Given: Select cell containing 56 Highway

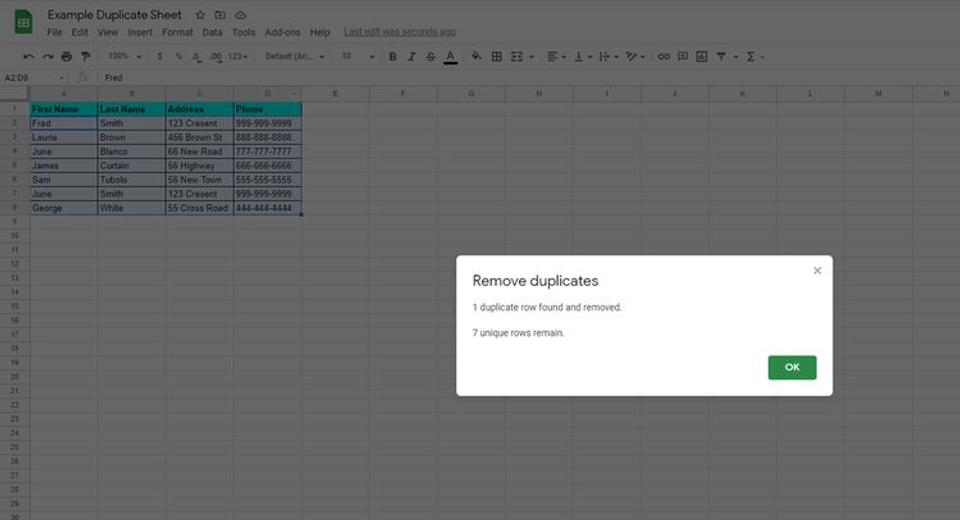Looking at the screenshot, I should point(200,165).
